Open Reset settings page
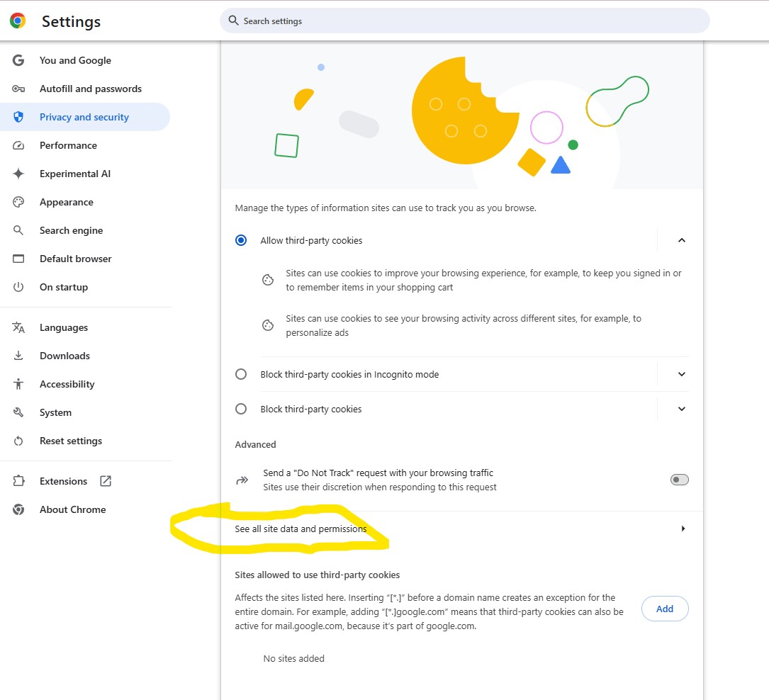This screenshot has width=769, height=700. [x=85, y=441]
